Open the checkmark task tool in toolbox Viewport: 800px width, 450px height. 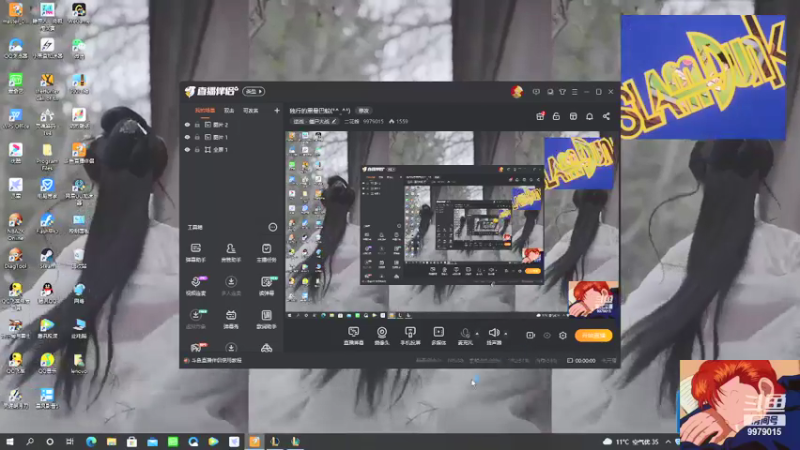[x=266, y=252]
